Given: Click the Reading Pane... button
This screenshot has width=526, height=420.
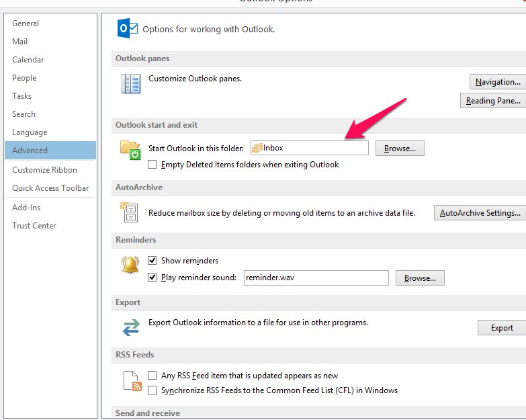Looking at the screenshot, I should tap(493, 101).
